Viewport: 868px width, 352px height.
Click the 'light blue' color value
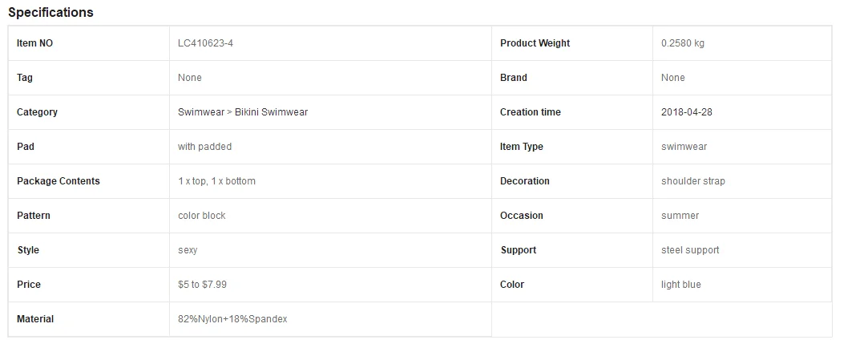point(681,285)
